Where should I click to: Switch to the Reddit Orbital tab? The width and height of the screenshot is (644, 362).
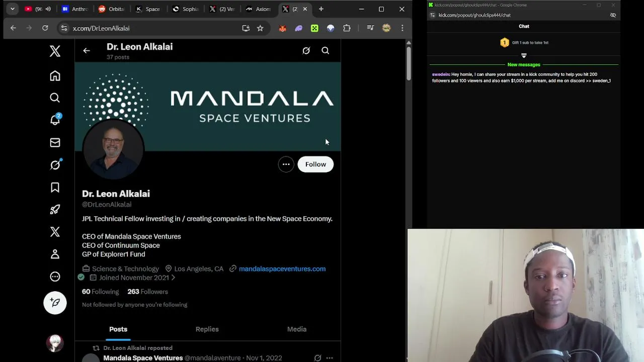pos(111,9)
